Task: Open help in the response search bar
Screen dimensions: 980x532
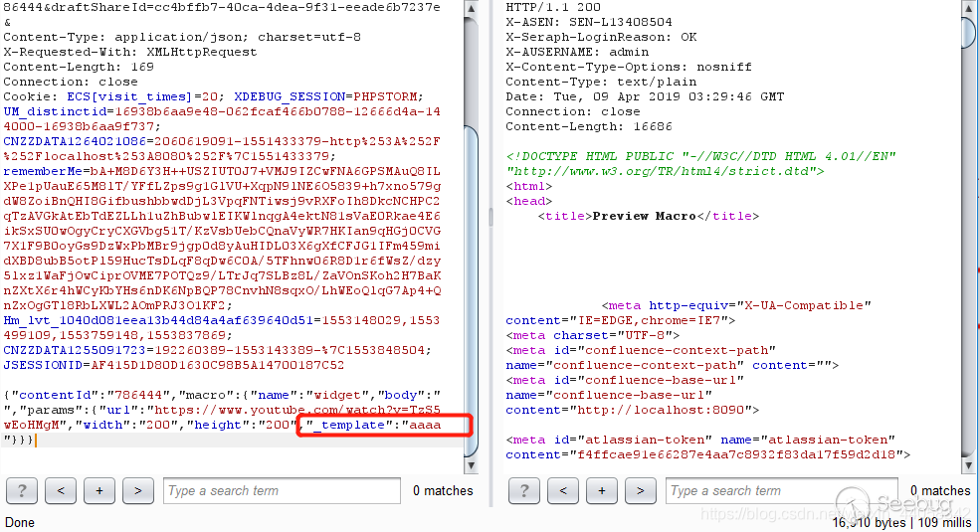Action: pyautogui.click(x=524, y=491)
